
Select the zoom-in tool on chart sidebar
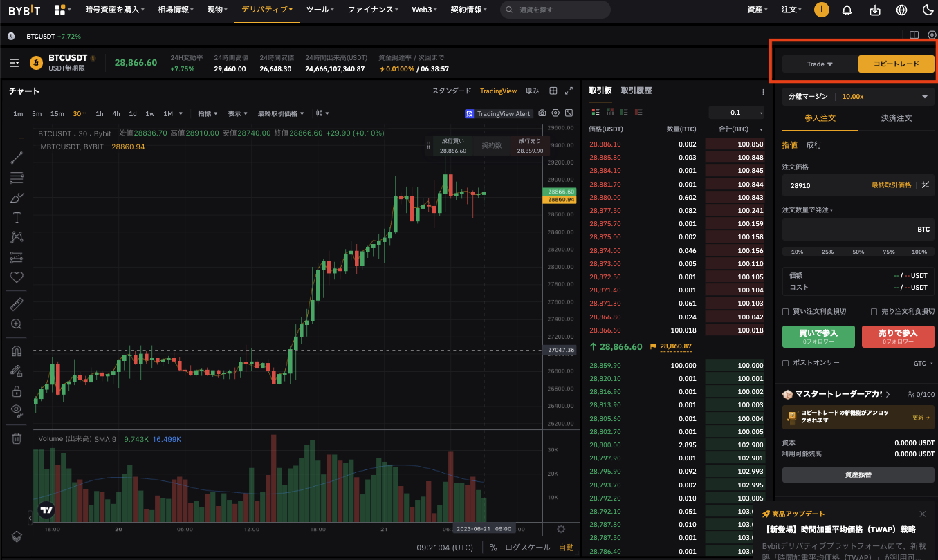17,324
